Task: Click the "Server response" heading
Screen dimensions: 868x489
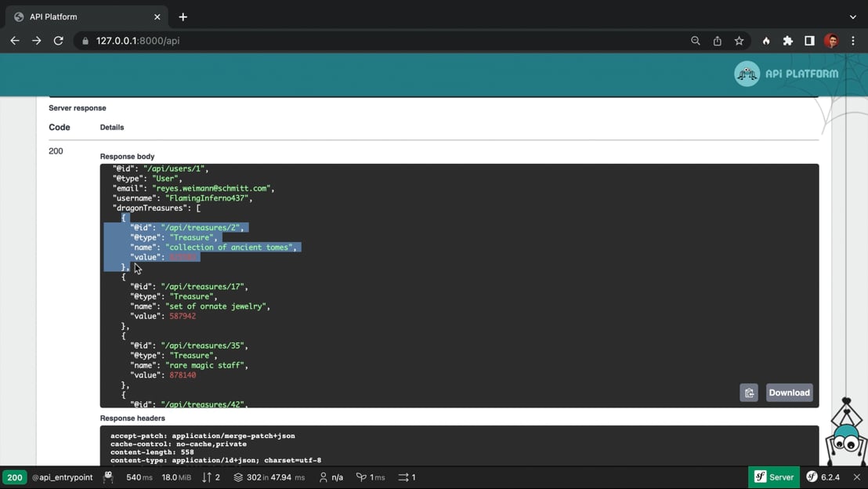Action: tap(78, 108)
